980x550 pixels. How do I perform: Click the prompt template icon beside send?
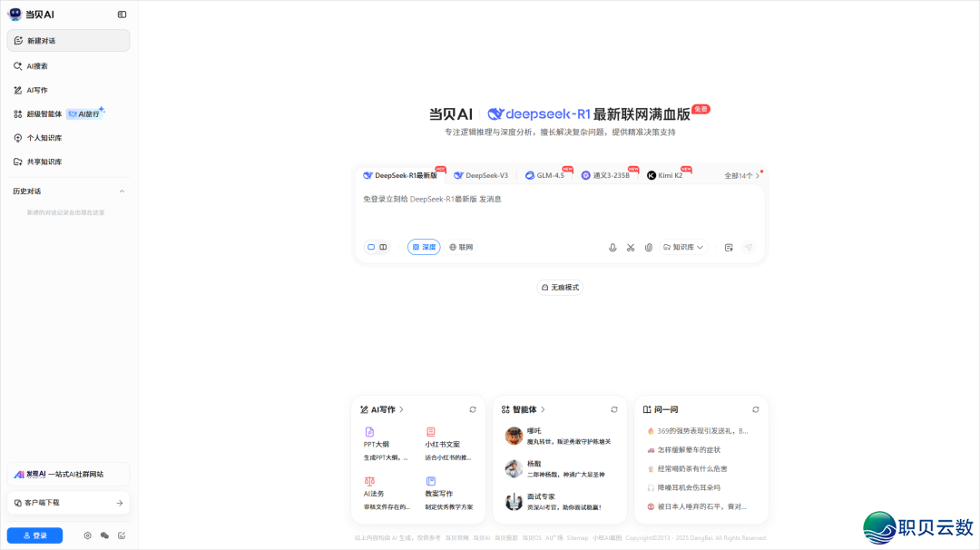point(729,248)
